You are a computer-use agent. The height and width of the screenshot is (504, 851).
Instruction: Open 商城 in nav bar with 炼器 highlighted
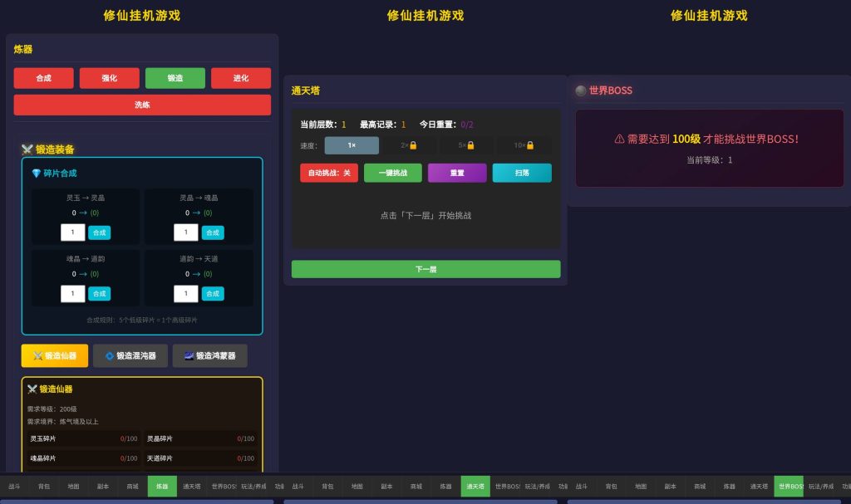pyautogui.click(x=132, y=486)
